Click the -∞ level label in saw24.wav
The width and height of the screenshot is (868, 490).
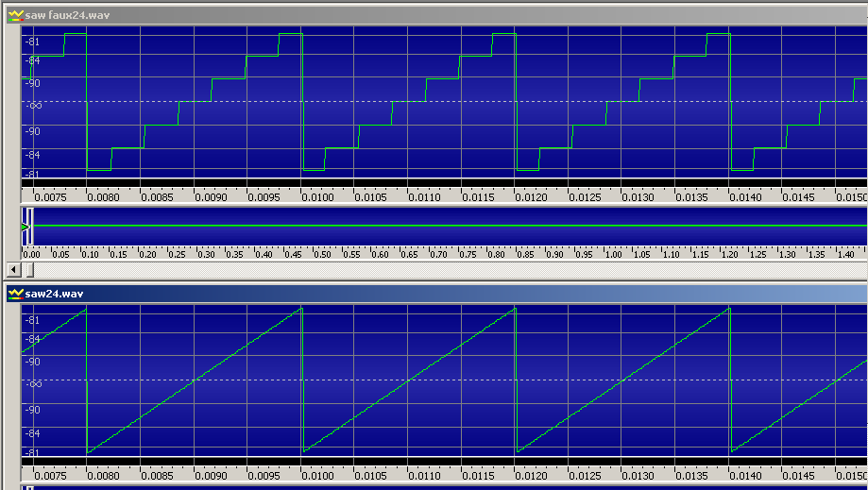point(34,383)
